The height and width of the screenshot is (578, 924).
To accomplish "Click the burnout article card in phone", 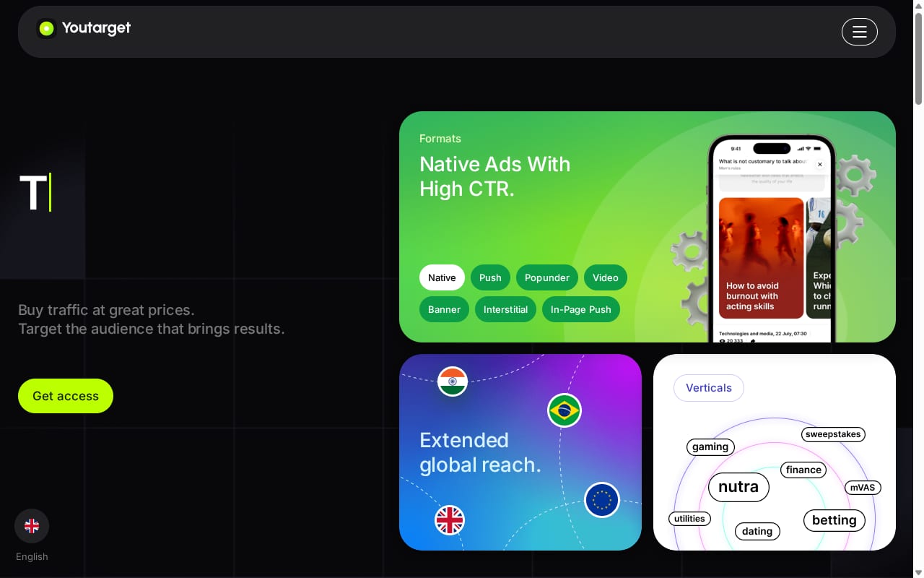I will click(x=762, y=258).
